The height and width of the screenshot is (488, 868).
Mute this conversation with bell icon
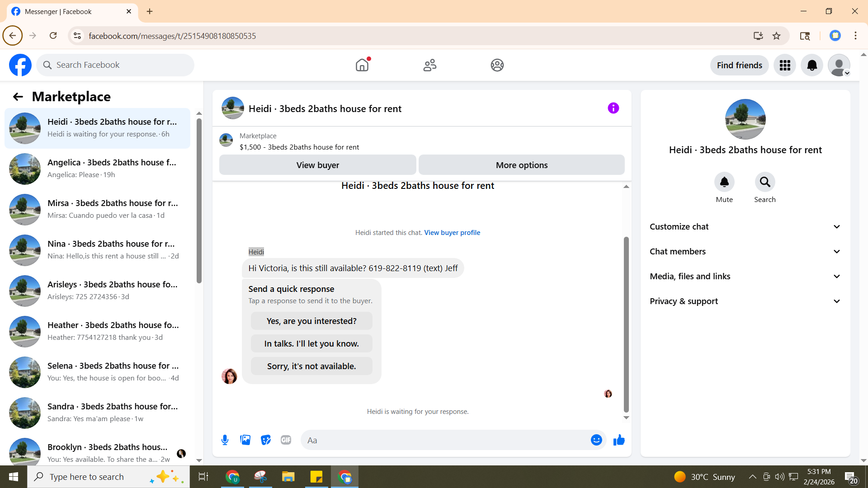[x=724, y=182]
